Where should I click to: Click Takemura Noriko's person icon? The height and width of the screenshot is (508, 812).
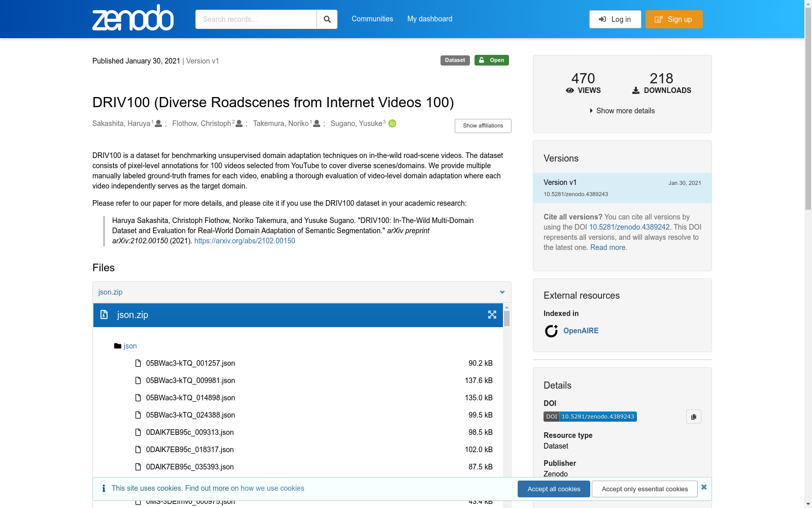[x=317, y=123]
